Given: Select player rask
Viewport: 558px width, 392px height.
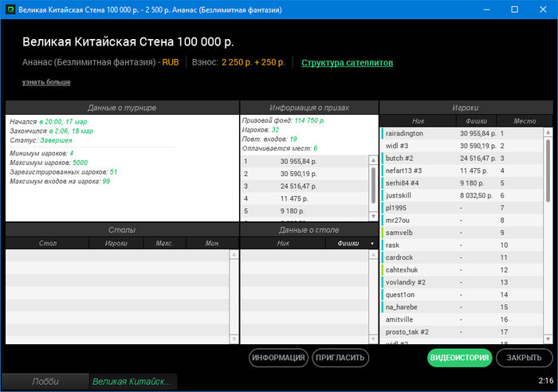Looking at the screenshot, I should pyautogui.click(x=462, y=245).
